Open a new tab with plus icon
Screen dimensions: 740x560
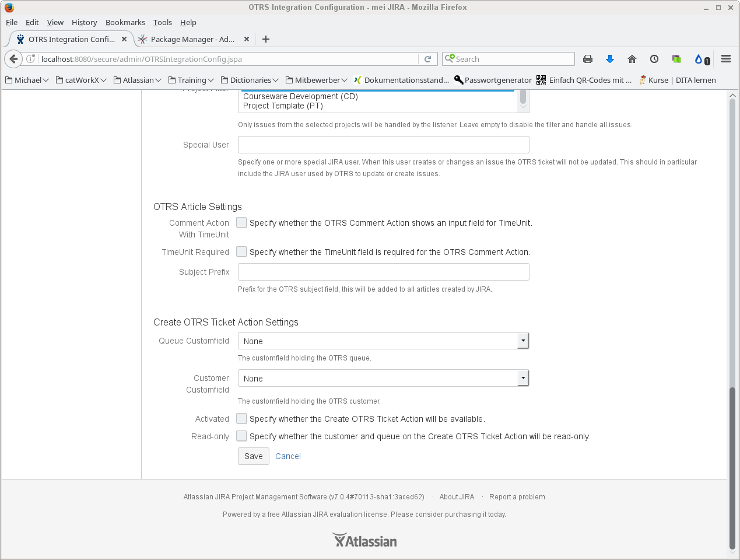click(x=266, y=39)
